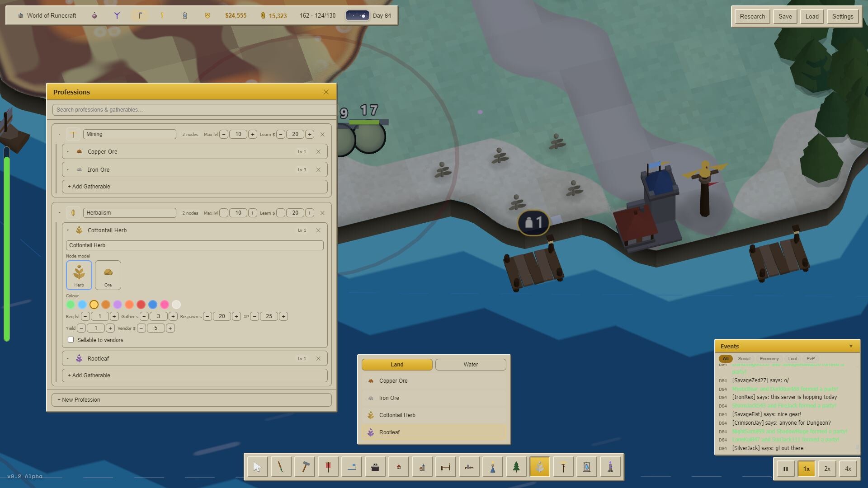This screenshot has height=488, width=868.
Task: Enable Sellable to vendors checkbox
Action: pyautogui.click(x=71, y=340)
